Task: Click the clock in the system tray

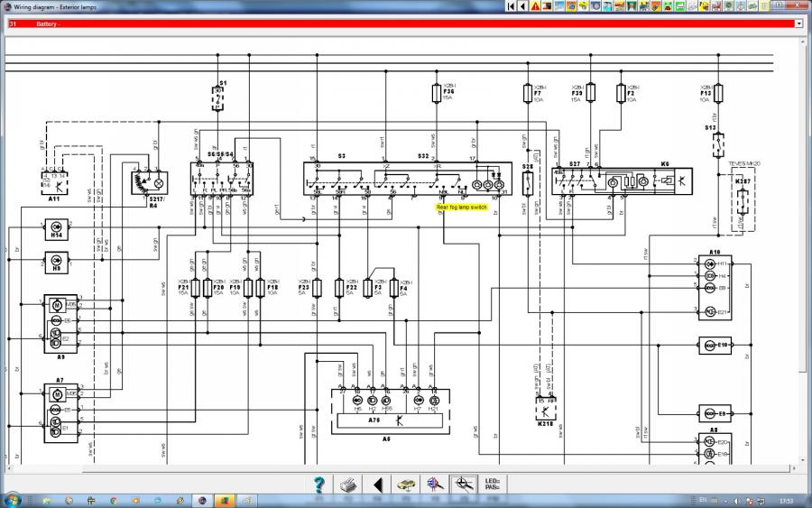Action: [787, 499]
